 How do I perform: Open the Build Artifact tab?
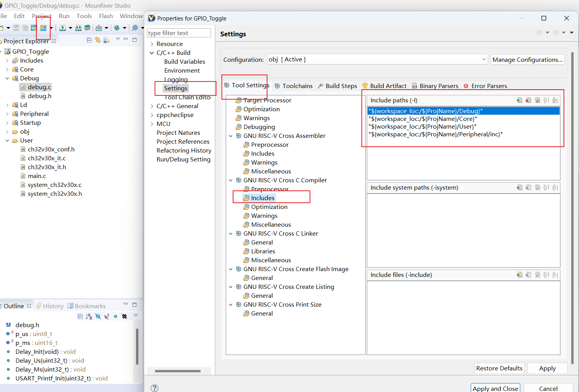(385, 86)
